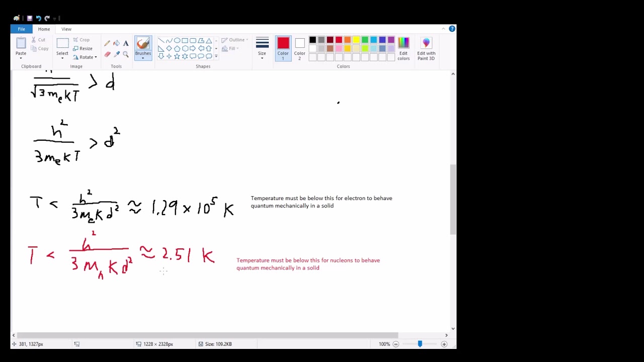This screenshot has width=644, height=362.
Task: Choose the Up arrow shape
Action: point(209,49)
